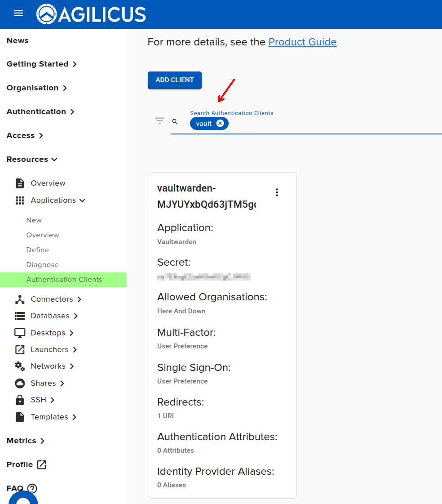Open New under Applications

[x=34, y=220]
